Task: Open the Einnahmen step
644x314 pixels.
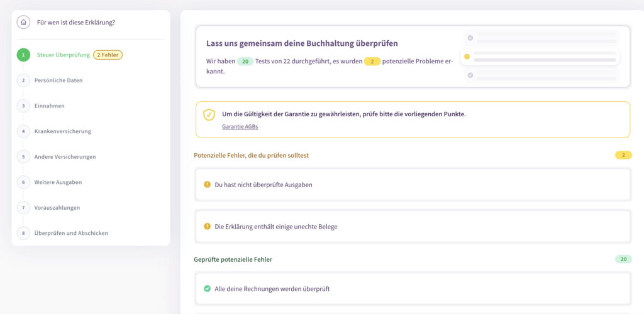Action: (x=49, y=106)
